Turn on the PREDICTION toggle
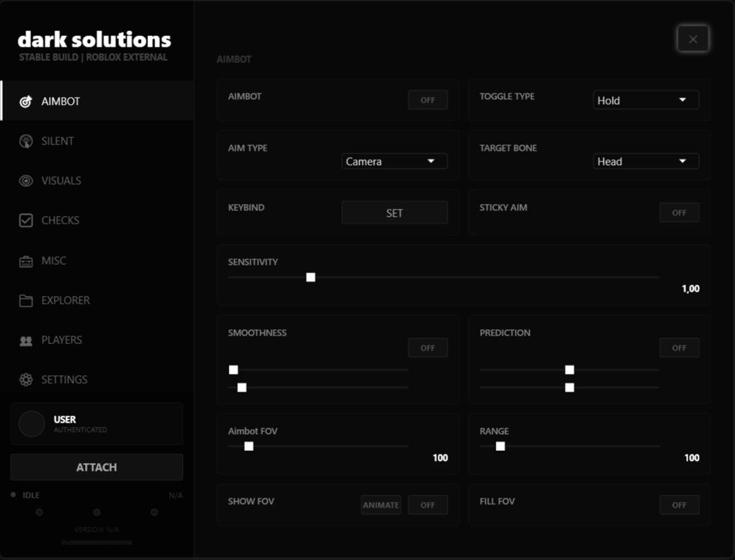Screen dimensions: 735x560 tap(679, 348)
